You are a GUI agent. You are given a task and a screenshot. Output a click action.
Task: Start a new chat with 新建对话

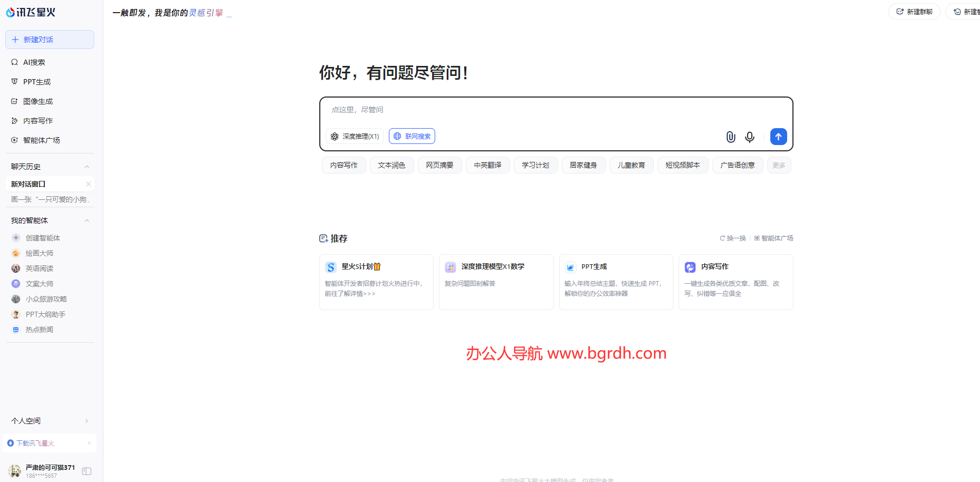click(50, 40)
